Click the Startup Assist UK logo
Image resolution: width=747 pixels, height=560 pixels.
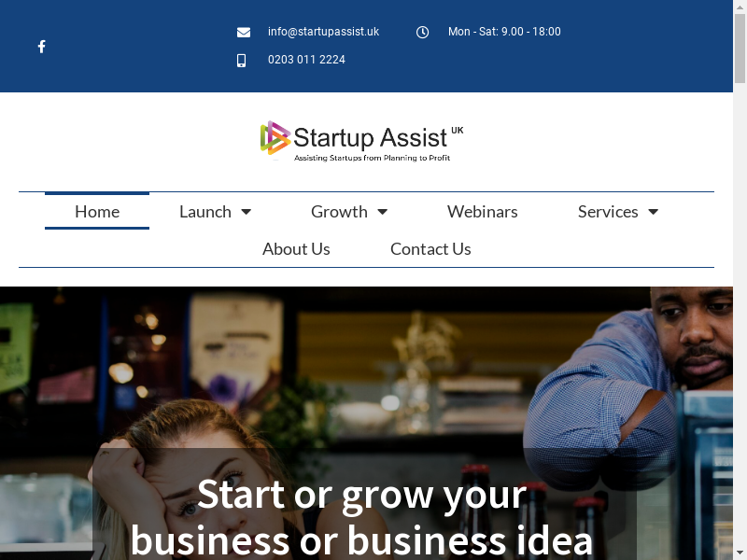[362, 141]
